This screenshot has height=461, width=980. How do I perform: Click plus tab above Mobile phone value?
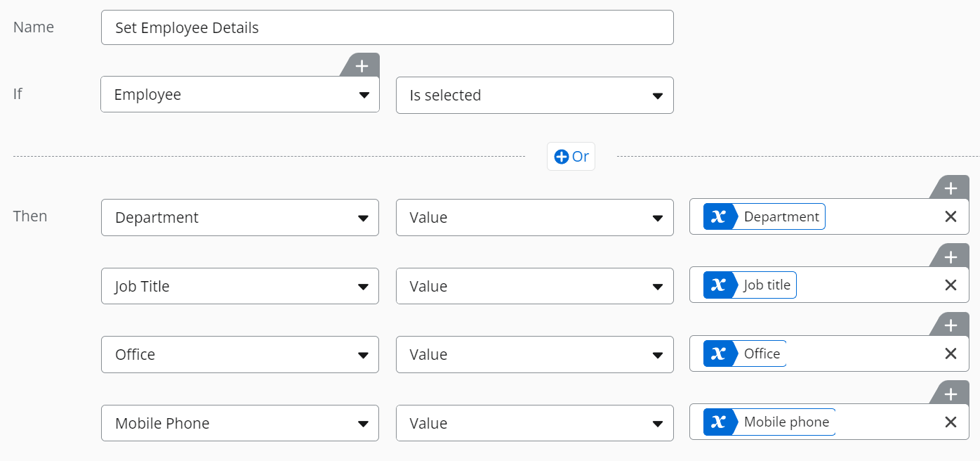click(x=951, y=394)
